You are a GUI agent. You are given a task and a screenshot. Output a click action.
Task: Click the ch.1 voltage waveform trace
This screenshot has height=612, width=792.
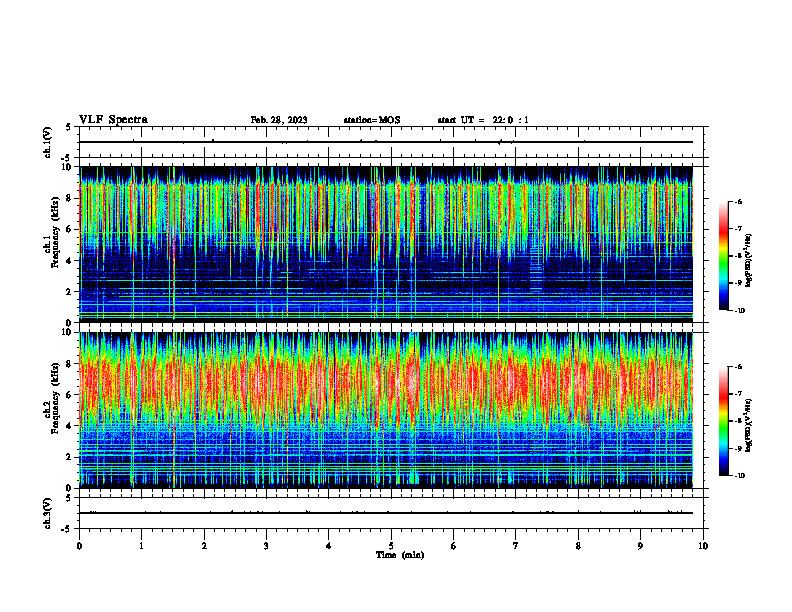(386, 142)
